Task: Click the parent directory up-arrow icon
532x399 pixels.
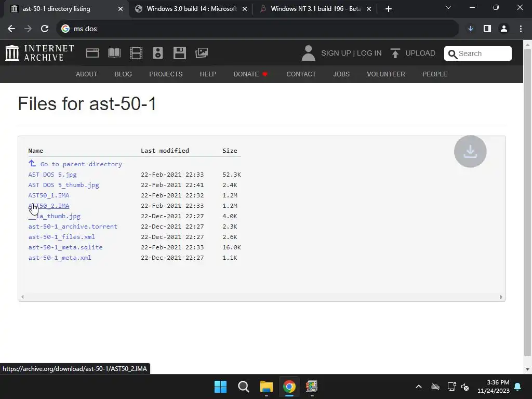Action: pyautogui.click(x=32, y=164)
